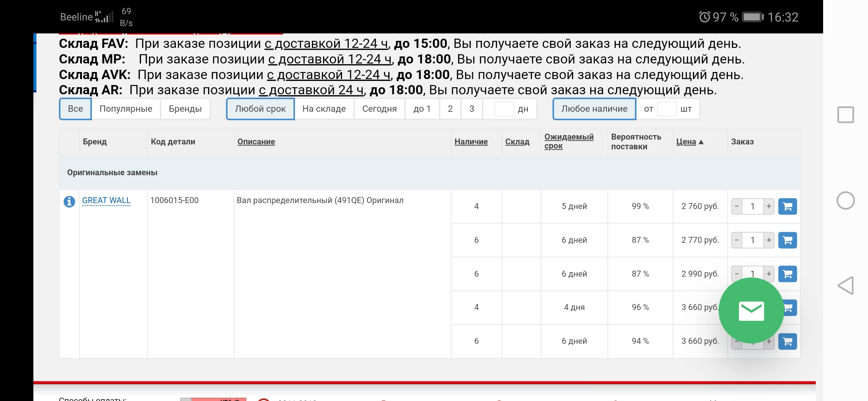The height and width of the screenshot is (401, 868).
Task: Choose the до 1 day filter
Action: coord(422,109)
